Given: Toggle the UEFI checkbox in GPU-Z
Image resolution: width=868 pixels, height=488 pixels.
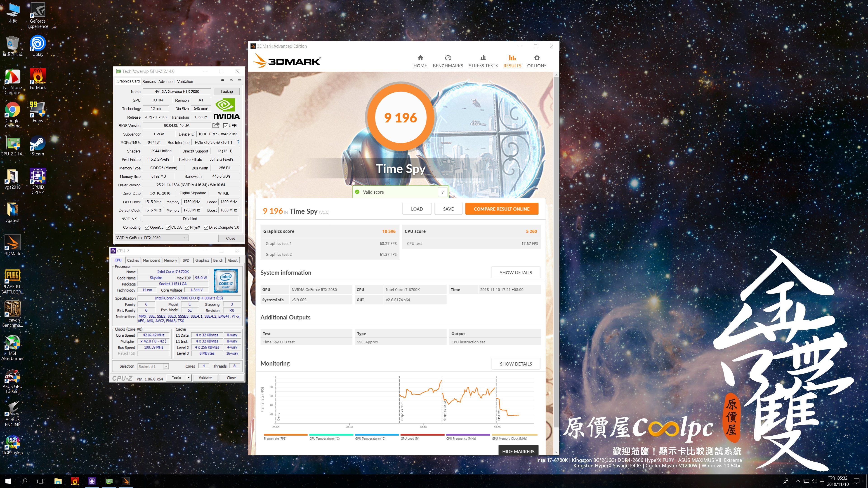Looking at the screenshot, I should coord(226,126).
